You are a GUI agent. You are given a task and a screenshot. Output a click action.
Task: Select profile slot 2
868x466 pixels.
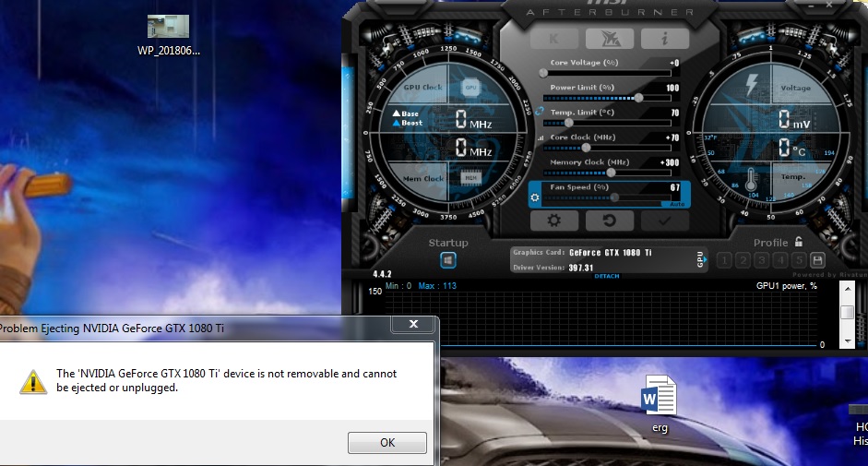coord(743,260)
